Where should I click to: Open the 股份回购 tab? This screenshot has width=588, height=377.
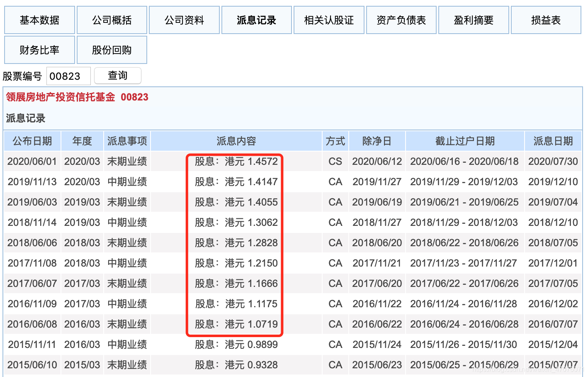[112, 50]
